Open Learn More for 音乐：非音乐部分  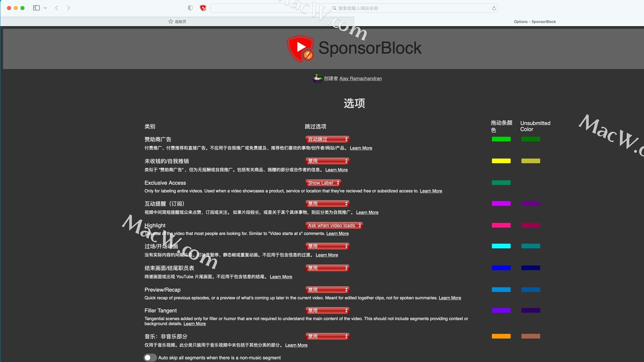click(x=296, y=345)
